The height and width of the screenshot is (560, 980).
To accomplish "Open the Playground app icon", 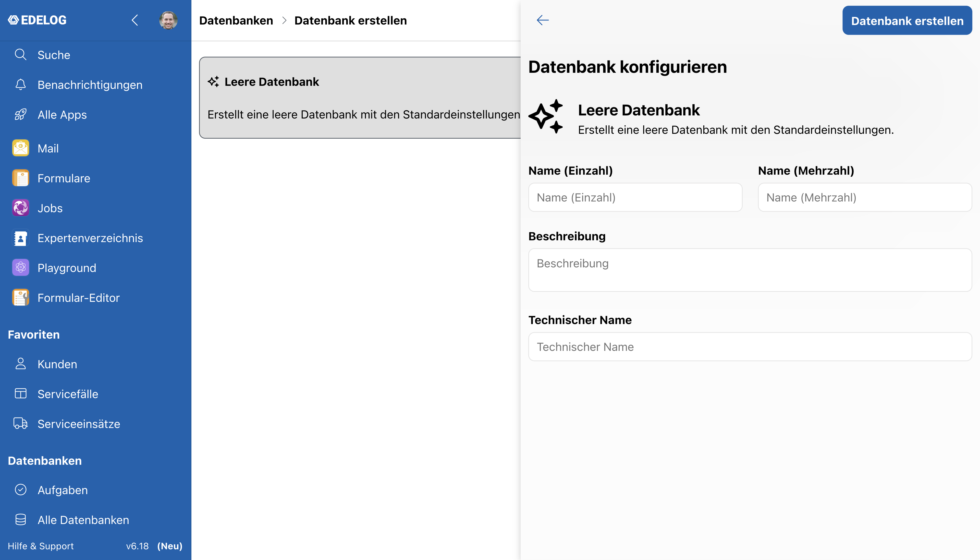I will (x=20, y=268).
